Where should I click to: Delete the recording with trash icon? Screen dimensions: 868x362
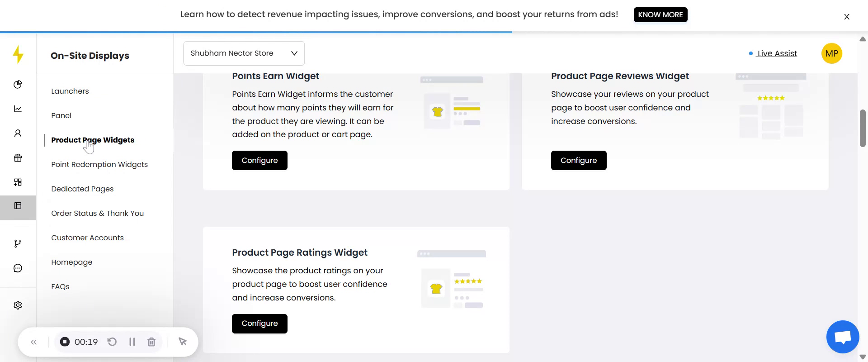[x=151, y=342]
